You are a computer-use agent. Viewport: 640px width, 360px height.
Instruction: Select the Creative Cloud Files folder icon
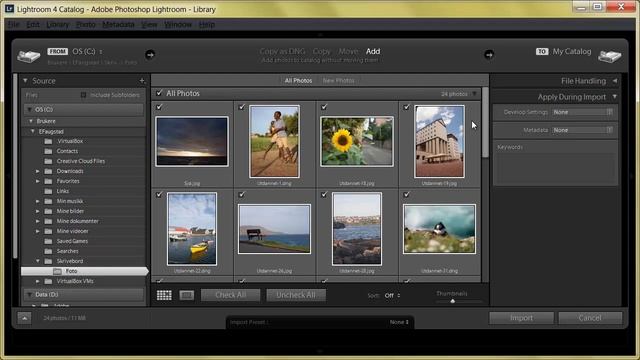[48, 161]
